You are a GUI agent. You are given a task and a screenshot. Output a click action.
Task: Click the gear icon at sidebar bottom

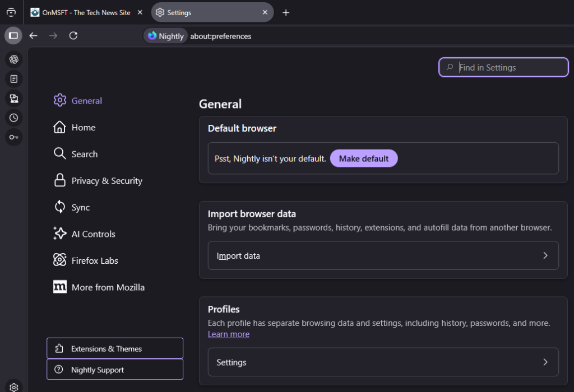14,386
